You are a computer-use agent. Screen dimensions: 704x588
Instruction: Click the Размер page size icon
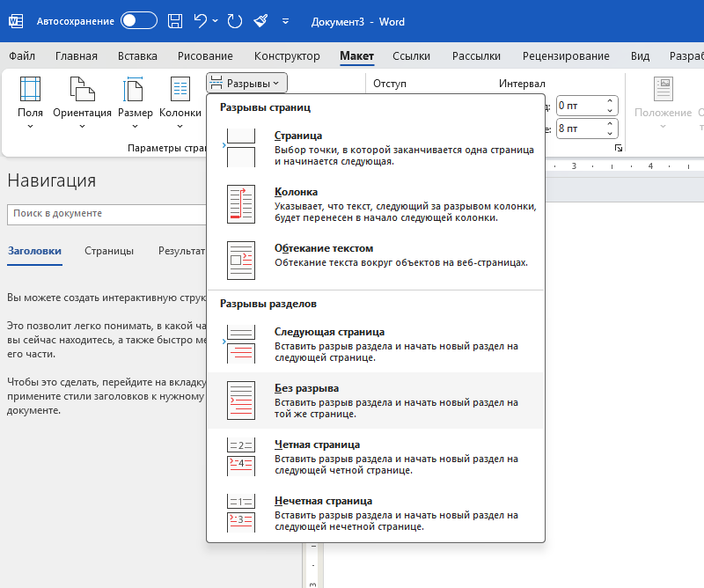pyautogui.click(x=134, y=89)
